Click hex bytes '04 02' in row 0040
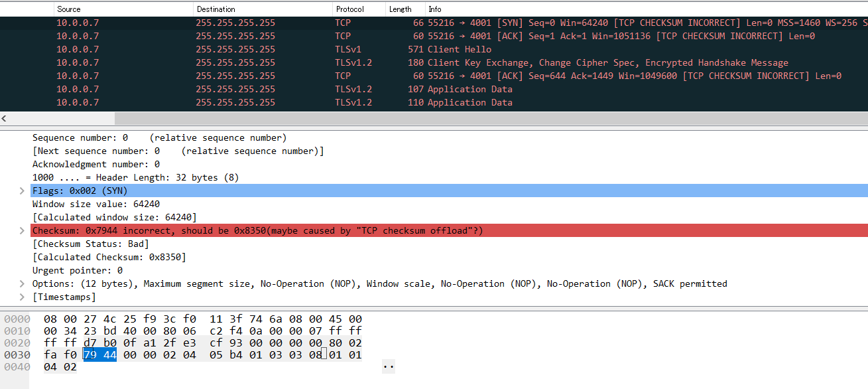 click(60, 367)
